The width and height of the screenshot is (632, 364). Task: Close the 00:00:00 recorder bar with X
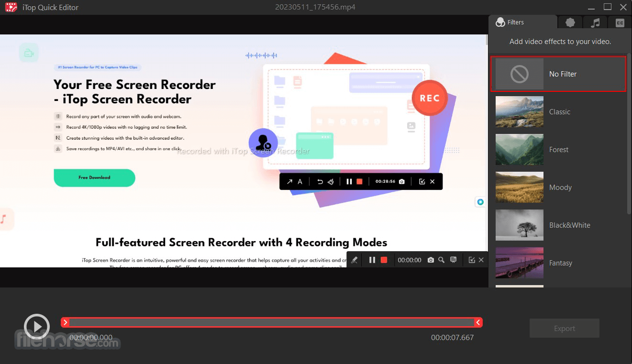click(x=481, y=260)
